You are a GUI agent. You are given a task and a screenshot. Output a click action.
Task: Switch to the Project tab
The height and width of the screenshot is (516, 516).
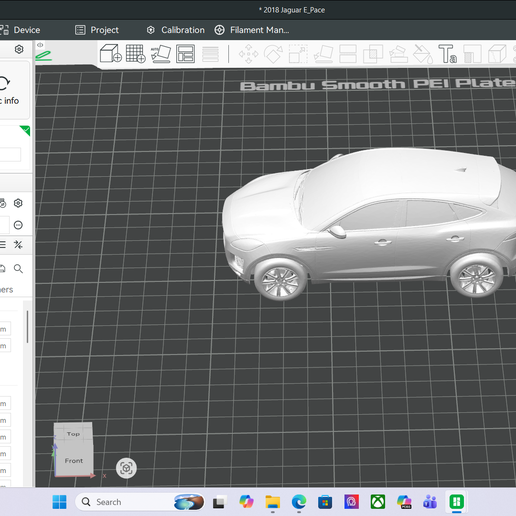(x=97, y=30)
